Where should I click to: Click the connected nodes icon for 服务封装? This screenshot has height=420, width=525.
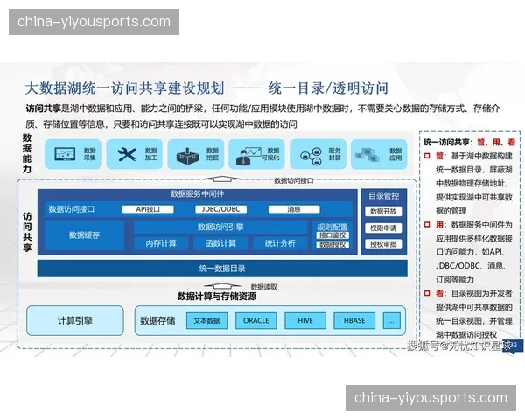[311, 156]
